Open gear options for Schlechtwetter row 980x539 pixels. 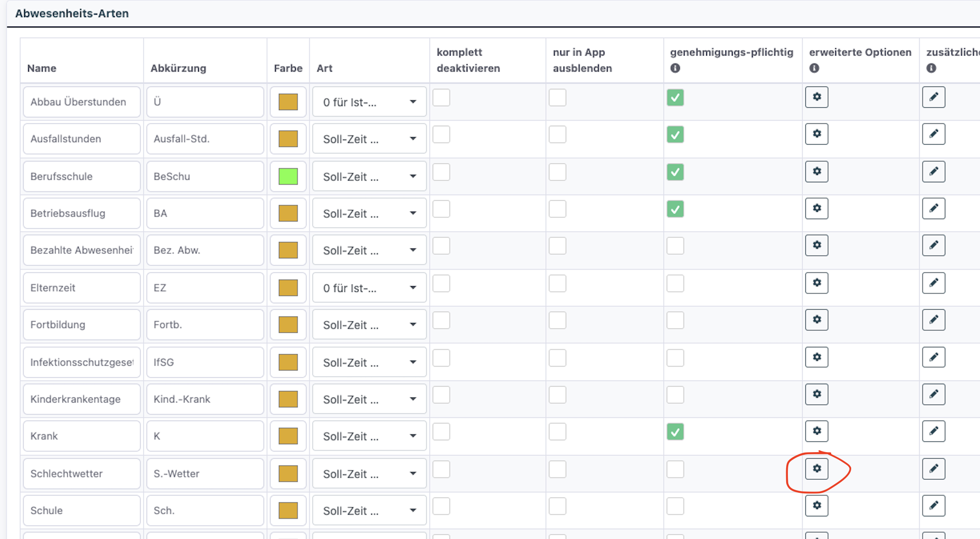[x=817, y=468]
